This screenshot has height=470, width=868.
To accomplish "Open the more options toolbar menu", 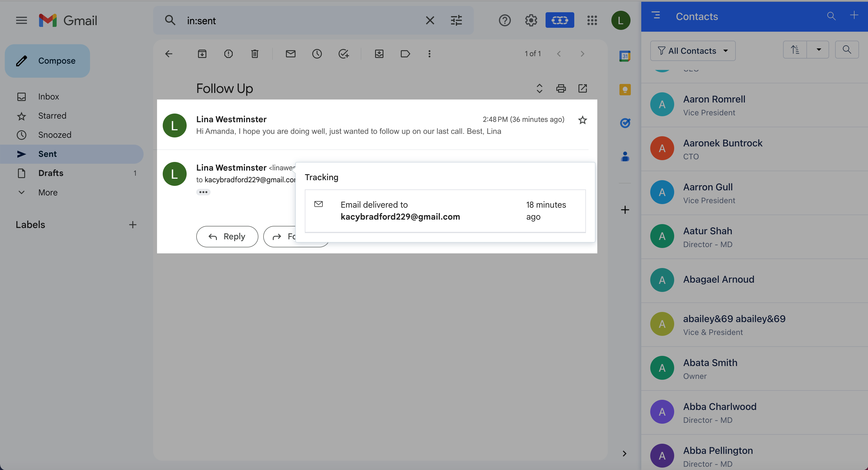I will (x=429, y=53).
